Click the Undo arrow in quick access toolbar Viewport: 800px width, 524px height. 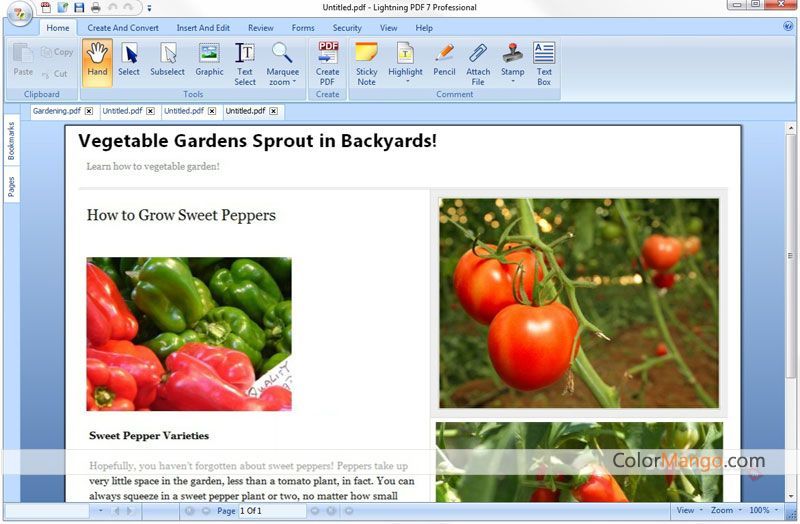point(112,7)
